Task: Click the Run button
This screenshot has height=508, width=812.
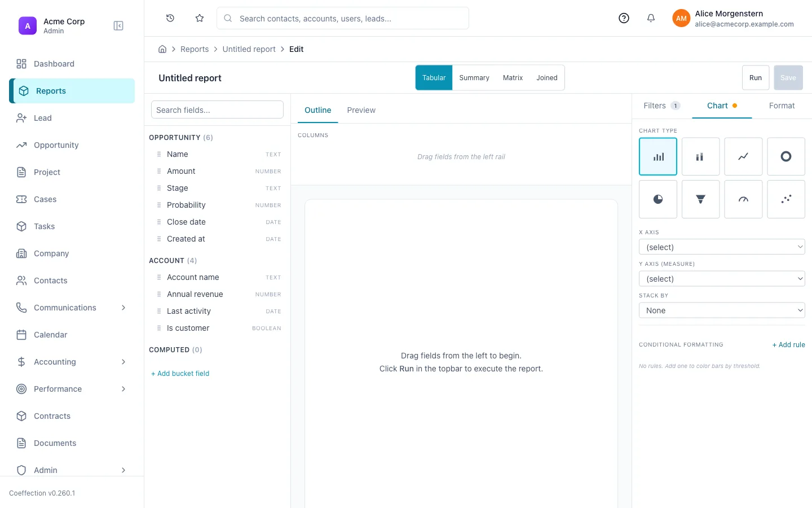Action: click(x=756, y=78)
